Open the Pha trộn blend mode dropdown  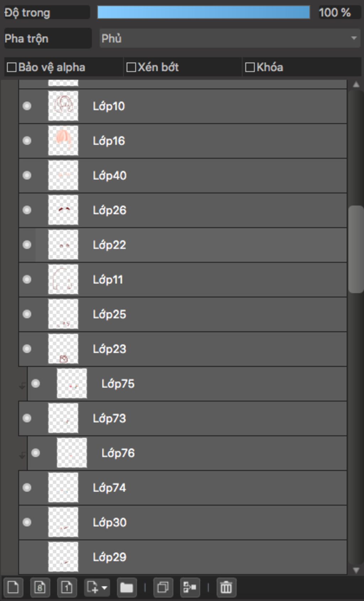[x=230, y=38]
